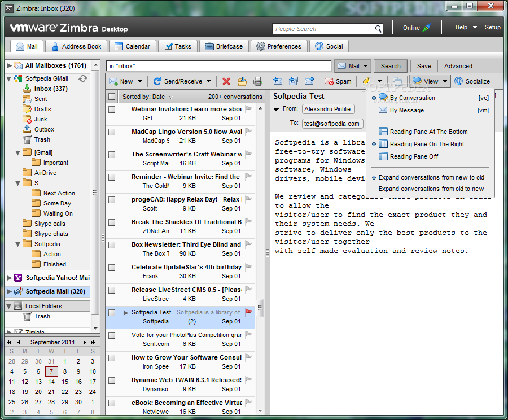Click the Spam button
The image size is (508, 420).
pyautogui.click(x=338, y=81)
